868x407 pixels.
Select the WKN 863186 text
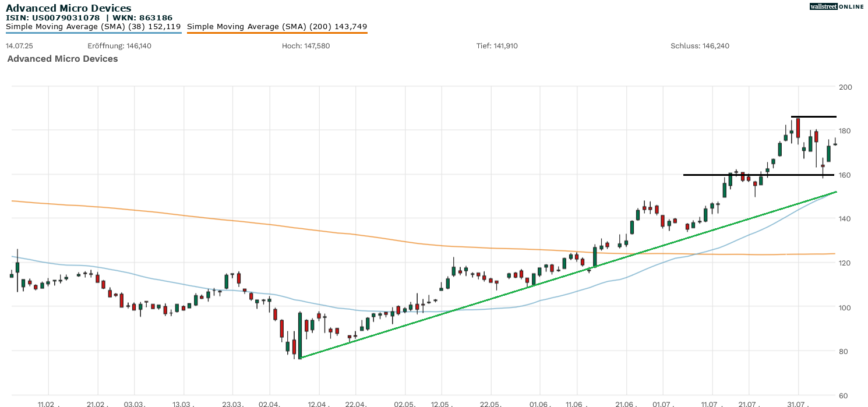click(x=143, y=17)
